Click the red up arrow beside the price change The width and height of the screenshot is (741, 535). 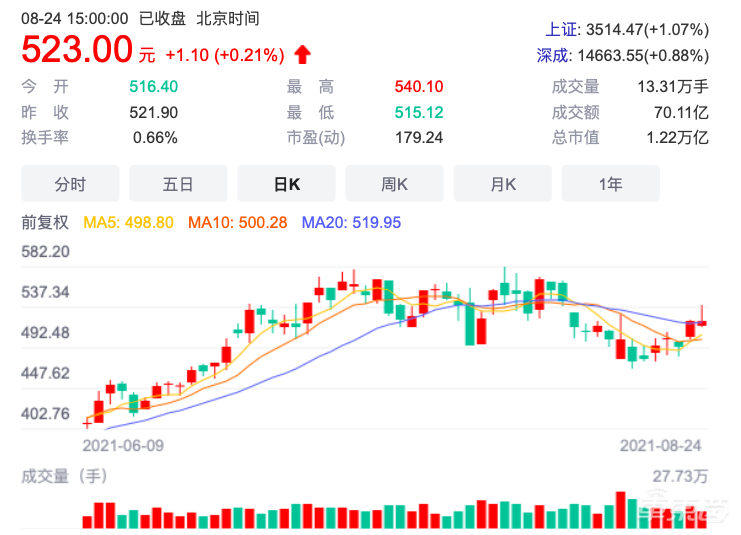click(x=303, y=54)
